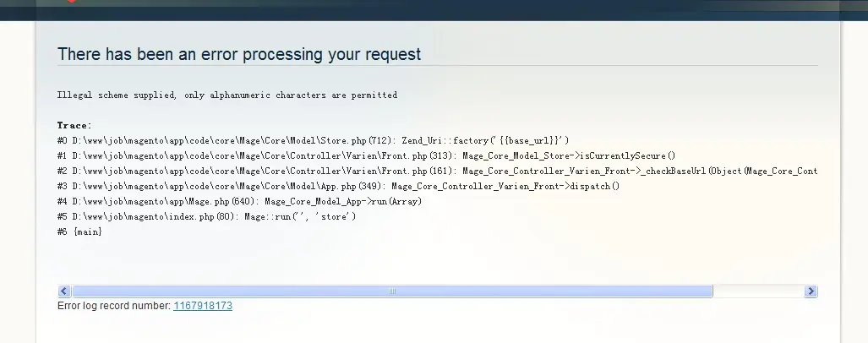
Task: Click the right arrow of the horizontal scrollbar
Action: coord(811,291)
